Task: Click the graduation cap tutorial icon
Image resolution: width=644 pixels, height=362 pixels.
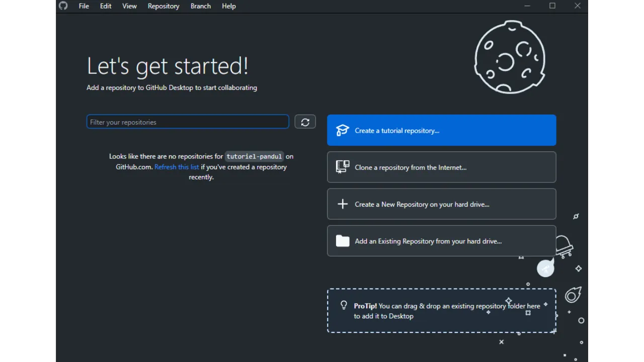Action: click(x=343, y=130)
